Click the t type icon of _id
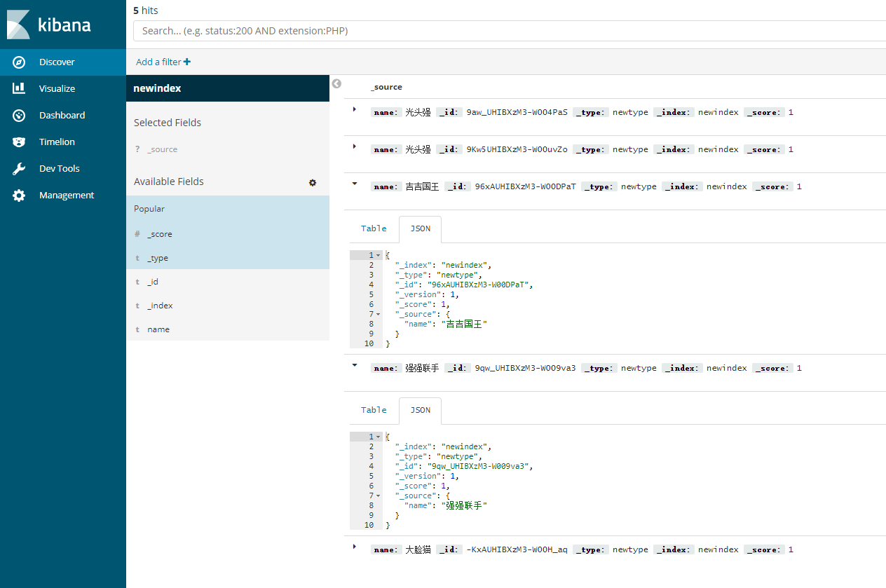The width and height of the screenshot is (886, 588). click(137, 282)
